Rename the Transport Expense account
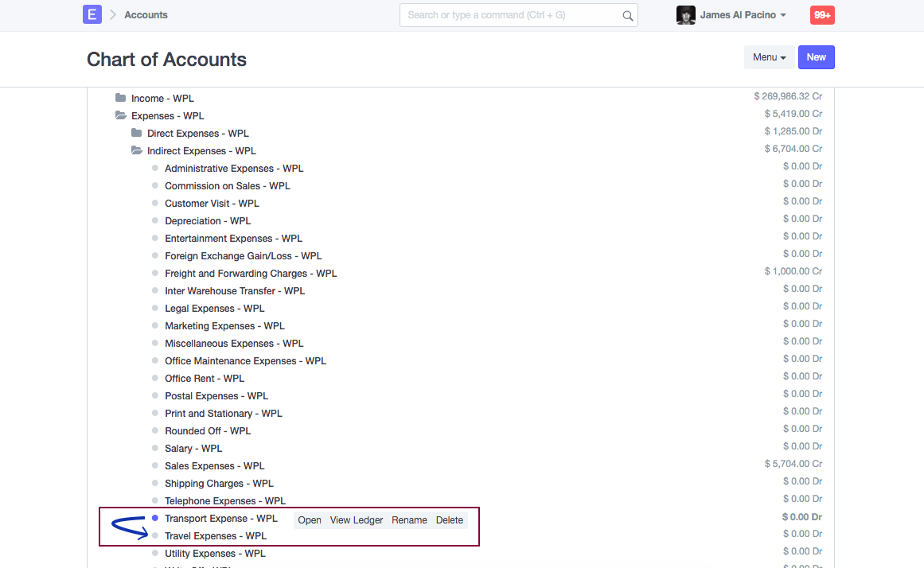 point(409,520)
